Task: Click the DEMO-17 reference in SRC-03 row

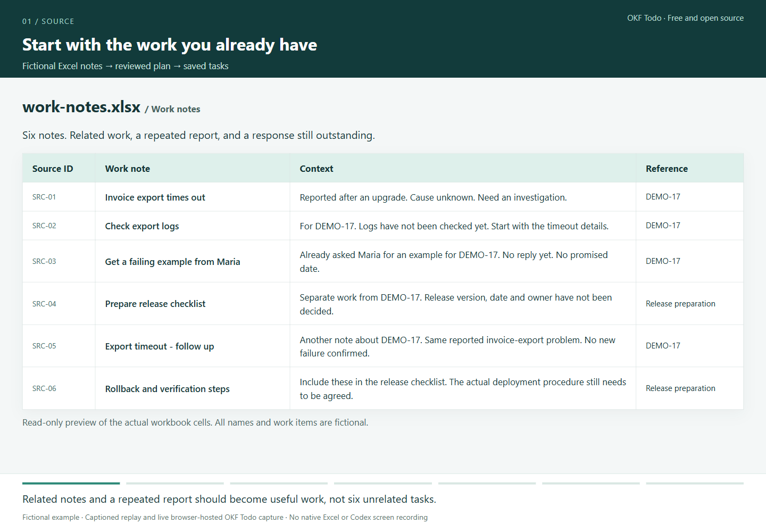Action: tap(663, 261)
